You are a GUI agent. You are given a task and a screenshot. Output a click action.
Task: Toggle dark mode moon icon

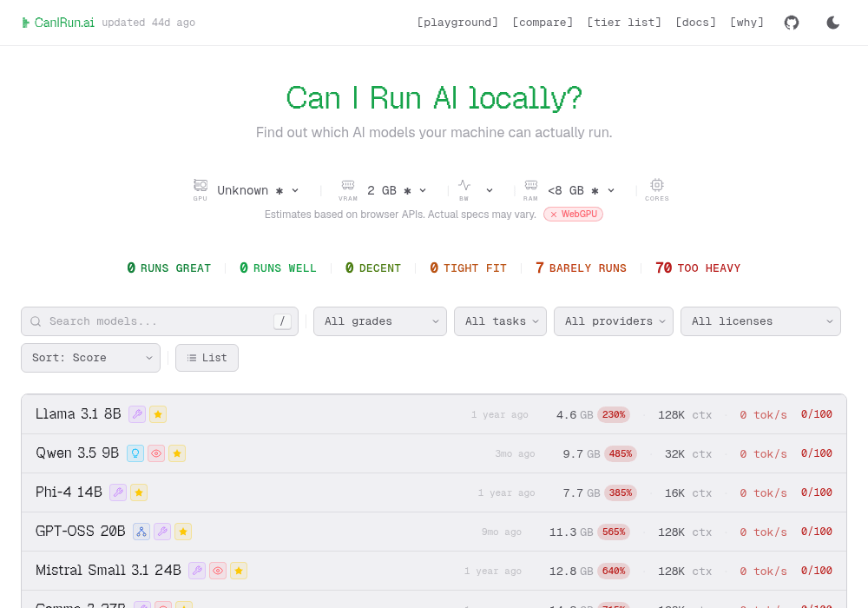click(833, 23)
